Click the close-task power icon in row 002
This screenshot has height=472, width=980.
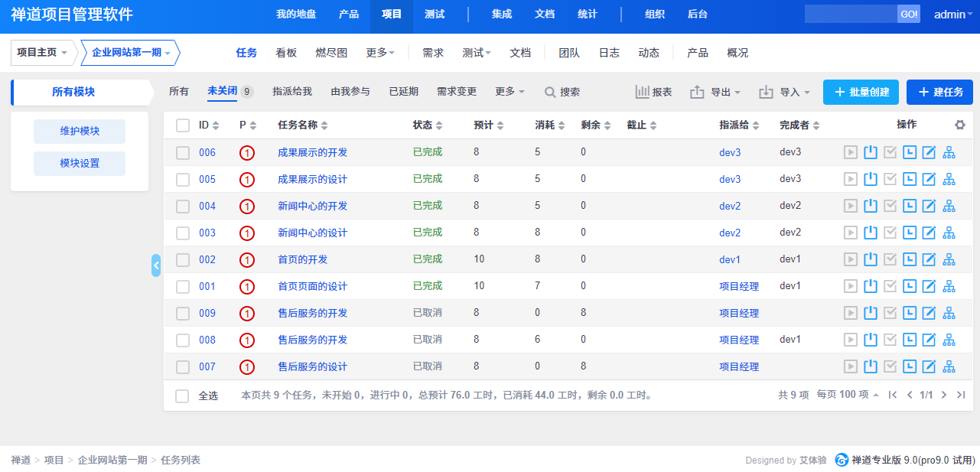tap(870, 259)
